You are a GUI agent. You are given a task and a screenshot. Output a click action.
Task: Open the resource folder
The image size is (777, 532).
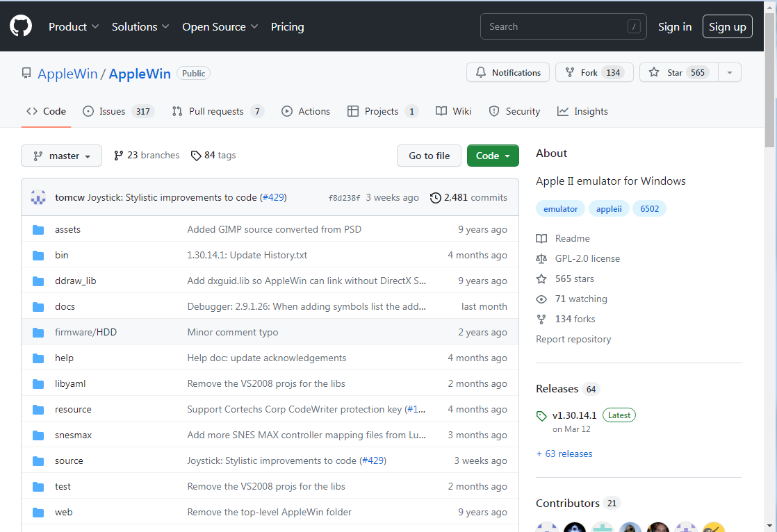tap(73, 410)
